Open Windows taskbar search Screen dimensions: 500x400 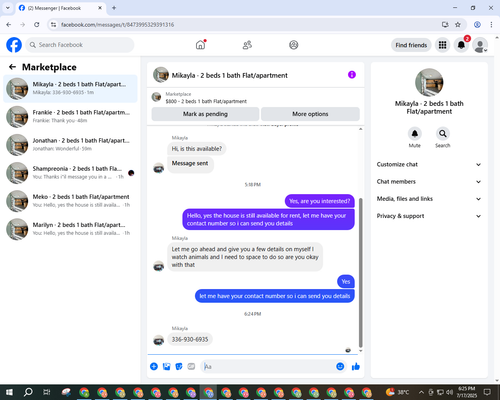28,392
